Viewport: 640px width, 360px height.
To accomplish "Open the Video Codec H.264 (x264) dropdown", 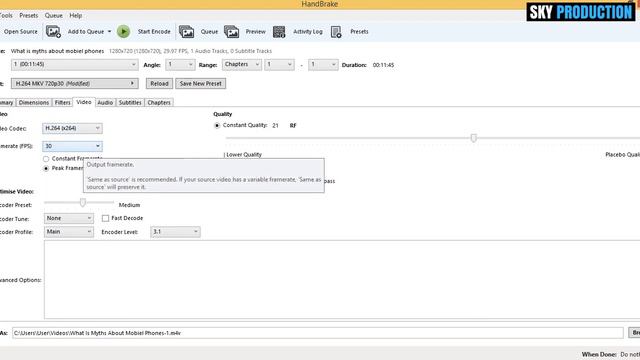I will tap(72, 128).
